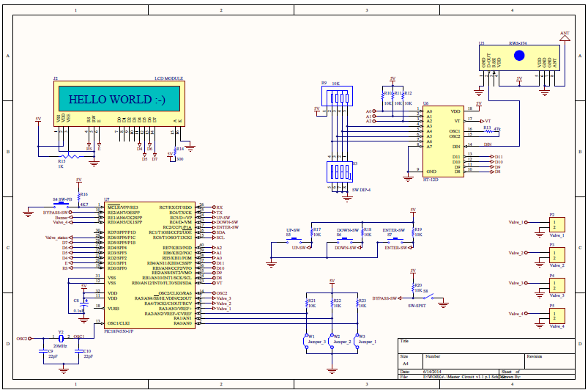This screenshot has height=390, width=588.
Task: Select resistor R19 10K
Action: pyautogui.click(x=413, y=232)
